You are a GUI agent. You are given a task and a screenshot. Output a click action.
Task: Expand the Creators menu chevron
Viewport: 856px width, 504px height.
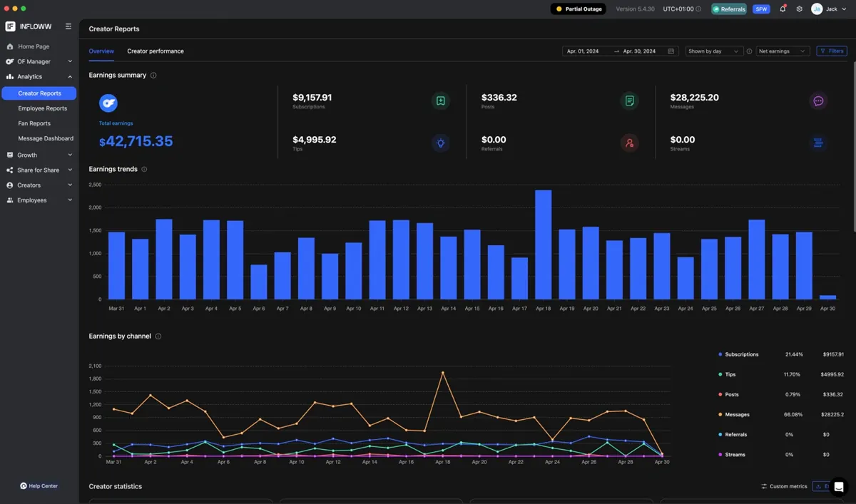(x=70, y=185)
